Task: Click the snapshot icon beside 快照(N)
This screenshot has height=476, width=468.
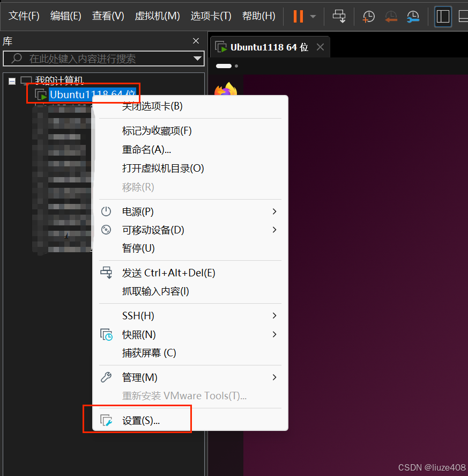Action: click(107, 334)
